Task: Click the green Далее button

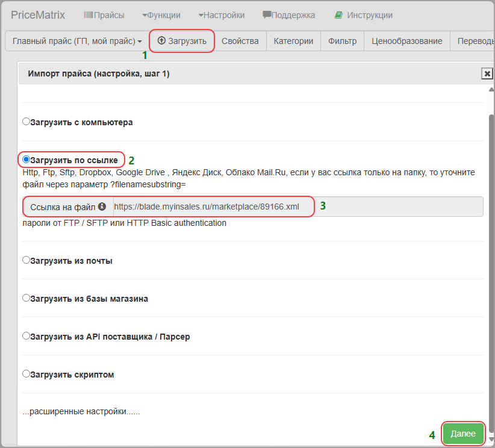Action: pyautogui.click(x=463, y=434)
